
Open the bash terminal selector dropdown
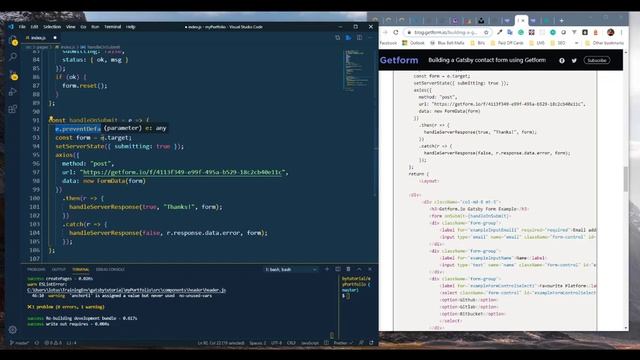click(291, 269)
